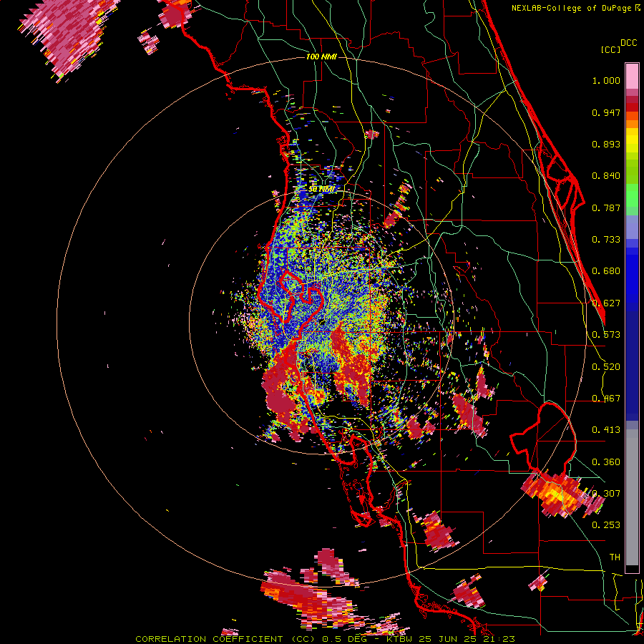Select the 0.627 scale value
644x644 pixels.
(606, 303)
